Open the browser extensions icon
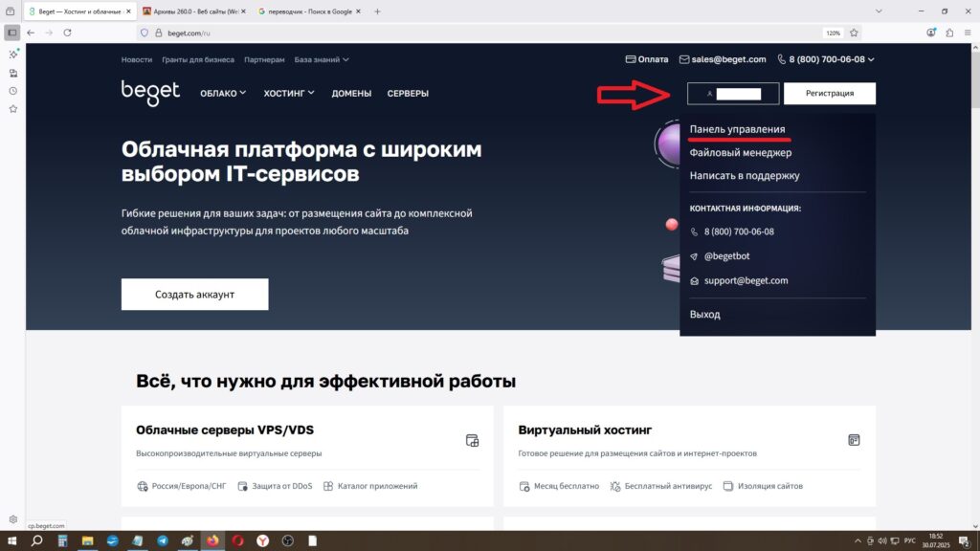This screenshot has height=551, width=980. 949,33
